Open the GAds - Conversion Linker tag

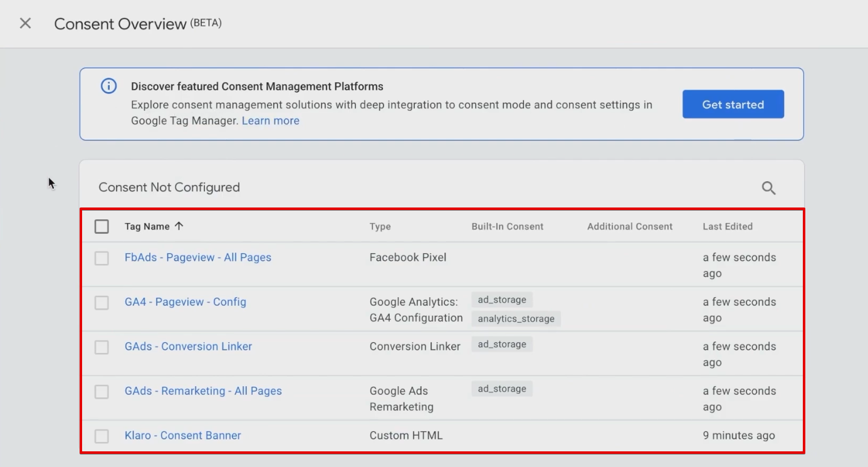point(188,347)
